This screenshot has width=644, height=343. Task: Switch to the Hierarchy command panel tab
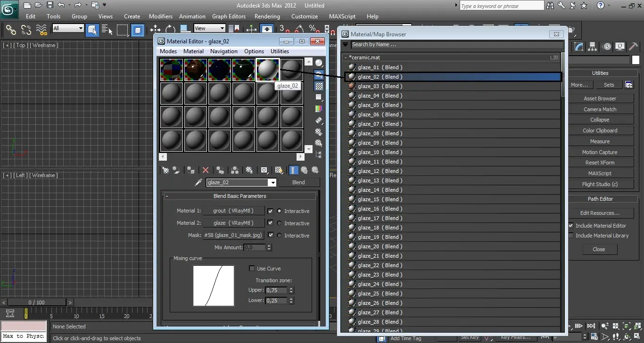pyautogui.click(x=593, y=46)
